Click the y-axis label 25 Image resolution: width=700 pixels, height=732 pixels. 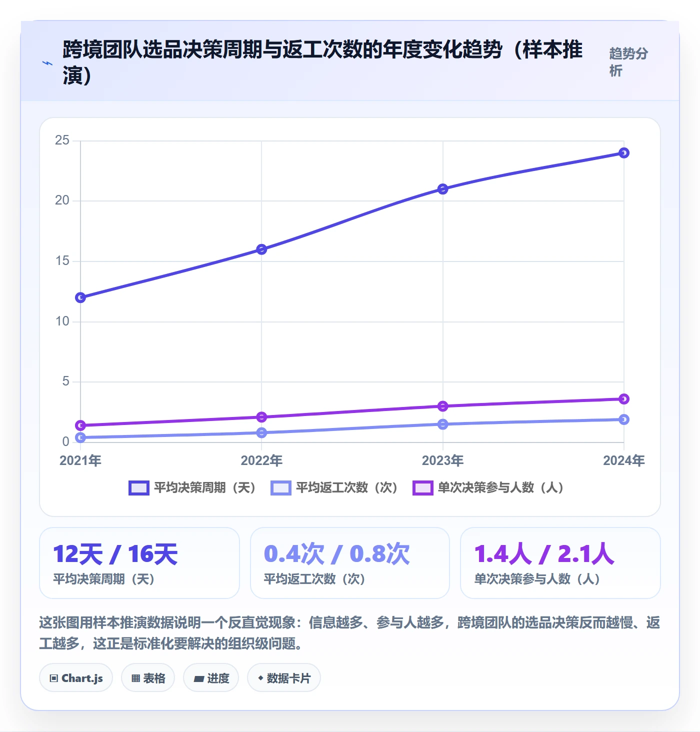tap(62, 140)
